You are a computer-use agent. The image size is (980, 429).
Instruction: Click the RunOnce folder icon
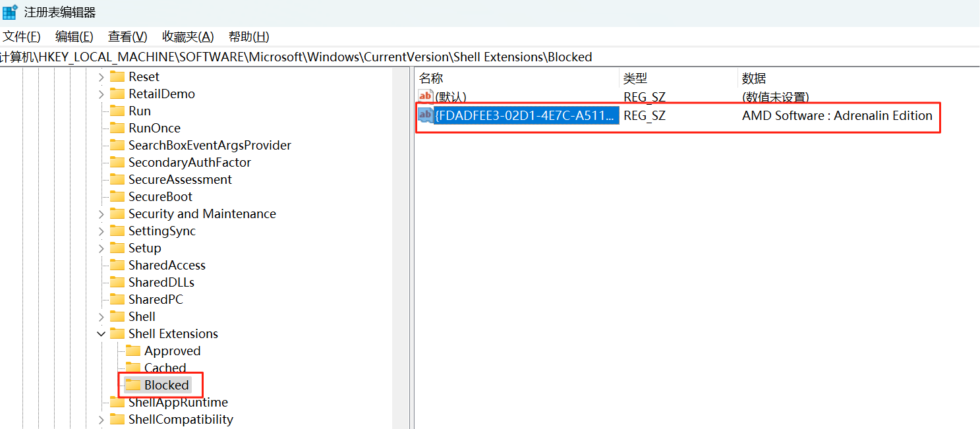pos(117,128)
